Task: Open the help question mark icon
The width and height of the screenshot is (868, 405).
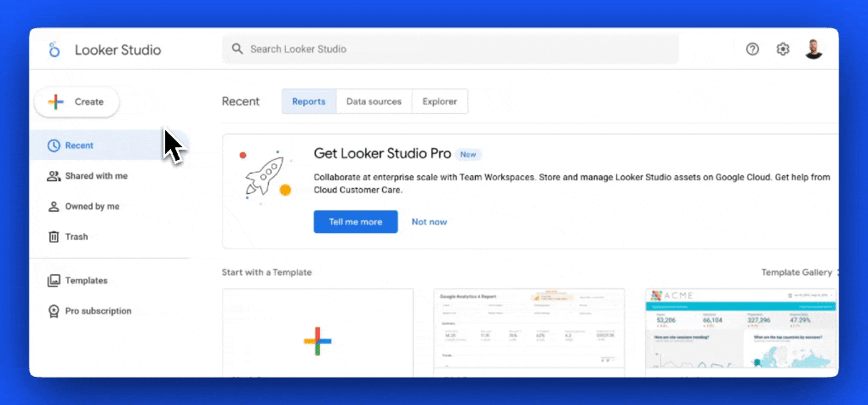Action: coord(752,49)
